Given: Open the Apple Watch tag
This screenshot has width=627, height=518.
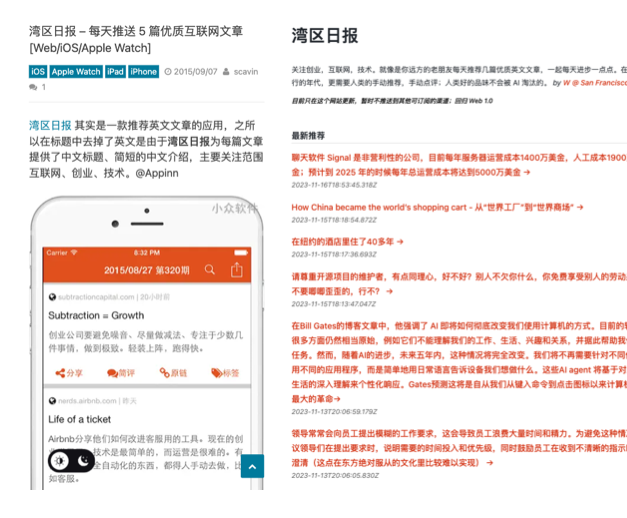Looking at the screenshot, I should point(76,71).
